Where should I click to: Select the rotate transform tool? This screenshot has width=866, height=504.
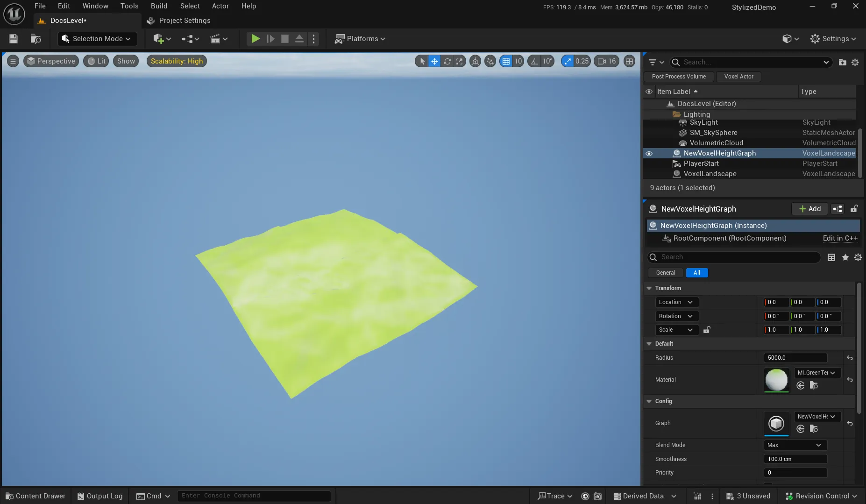(447, 61)
